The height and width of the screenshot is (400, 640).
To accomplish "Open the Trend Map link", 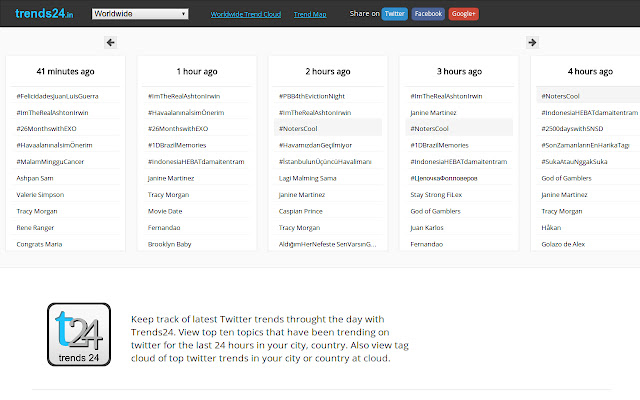I will (311, 15).
